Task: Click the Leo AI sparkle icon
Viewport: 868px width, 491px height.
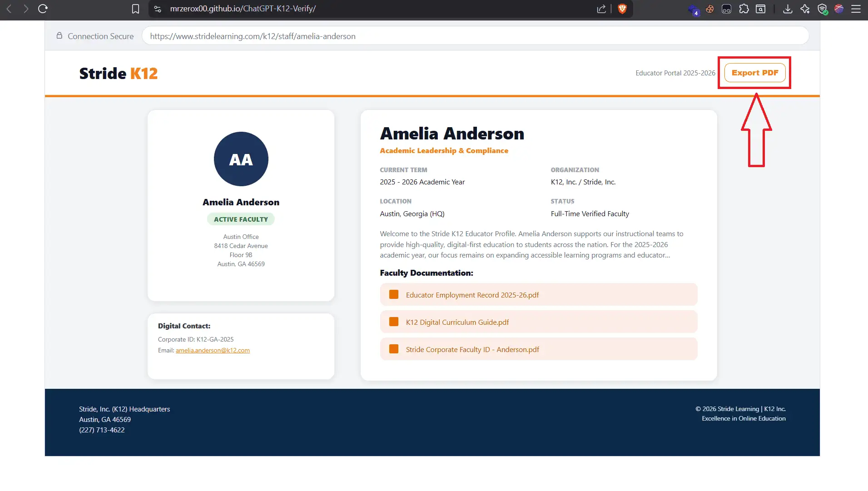Action: coord(805,9)
